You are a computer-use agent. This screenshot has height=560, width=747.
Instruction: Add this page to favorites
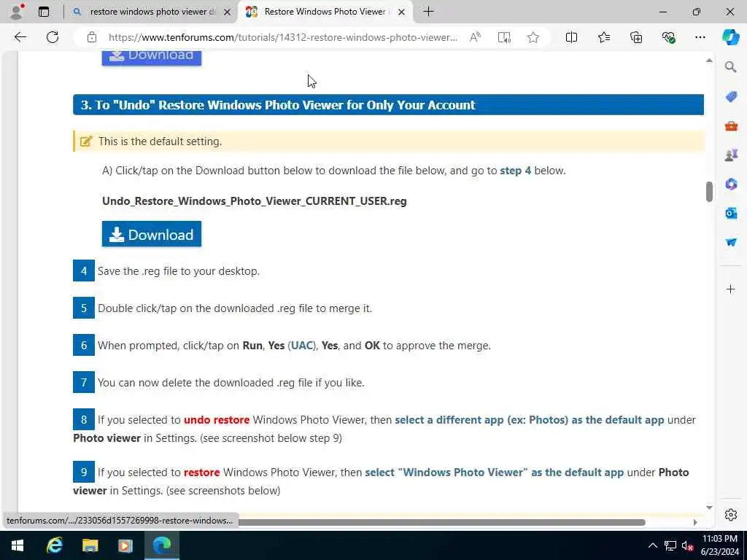tap(533, 37)
